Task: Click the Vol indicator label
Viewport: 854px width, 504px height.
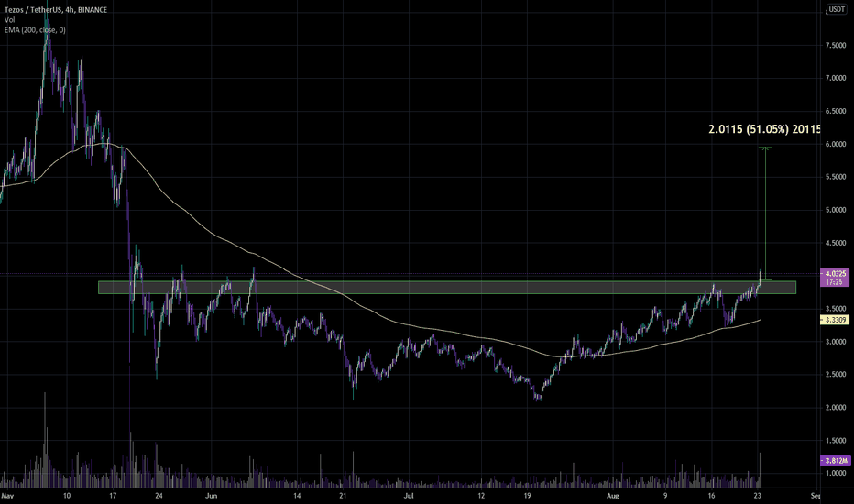Action: click(9, 19)
